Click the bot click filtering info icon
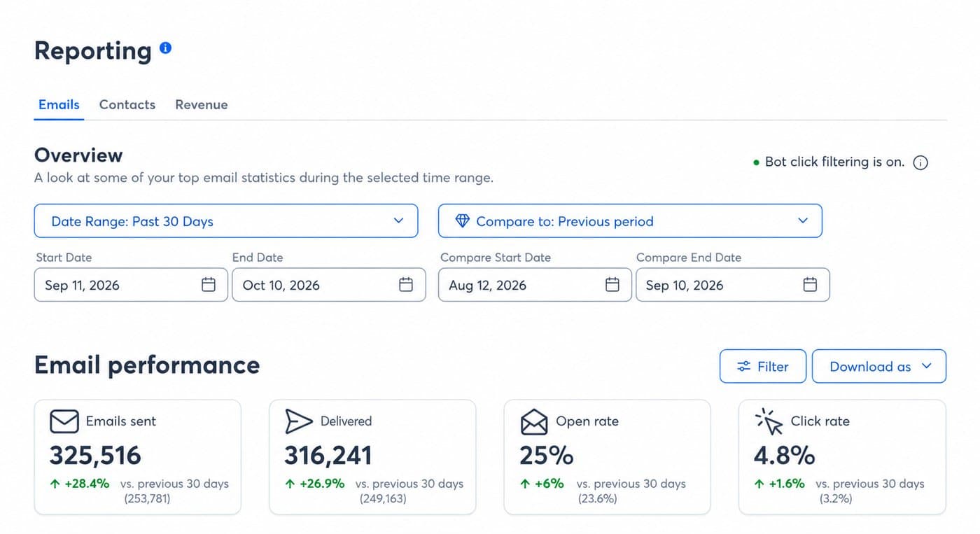This screenshot has width=980, height=534. [921, 162]
